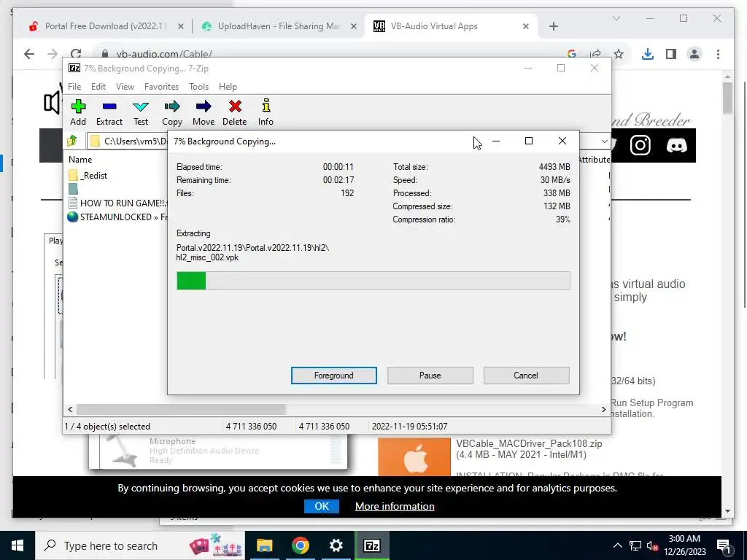Open Windows Start menu

pyautogui.click(x=18, y=545)
